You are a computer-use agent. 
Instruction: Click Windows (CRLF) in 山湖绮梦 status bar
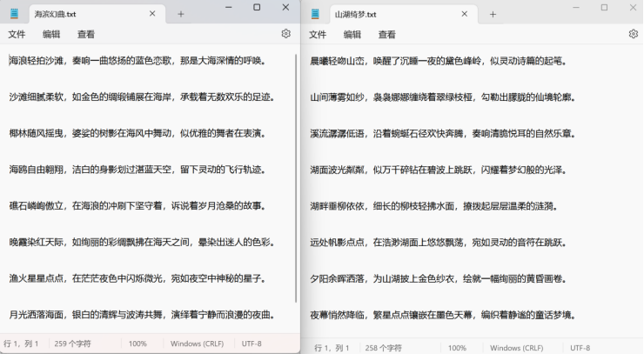pos(517,348)
